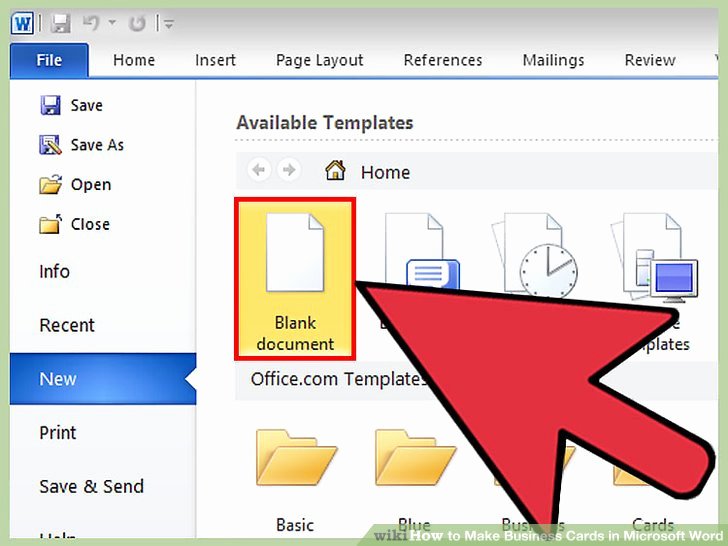Open Customize Quick Access Toolbar dropdown
Screen dimensions: 728x546
click(169, 23)
